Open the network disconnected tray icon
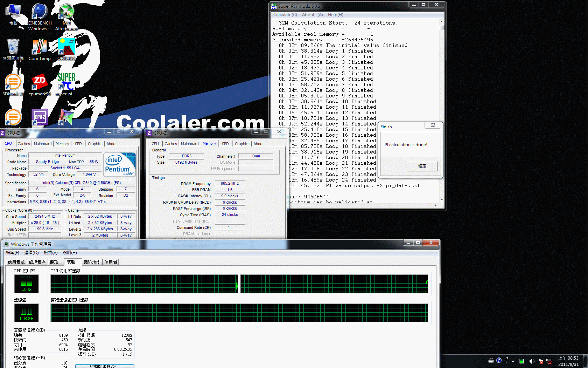 pos(549,361)
